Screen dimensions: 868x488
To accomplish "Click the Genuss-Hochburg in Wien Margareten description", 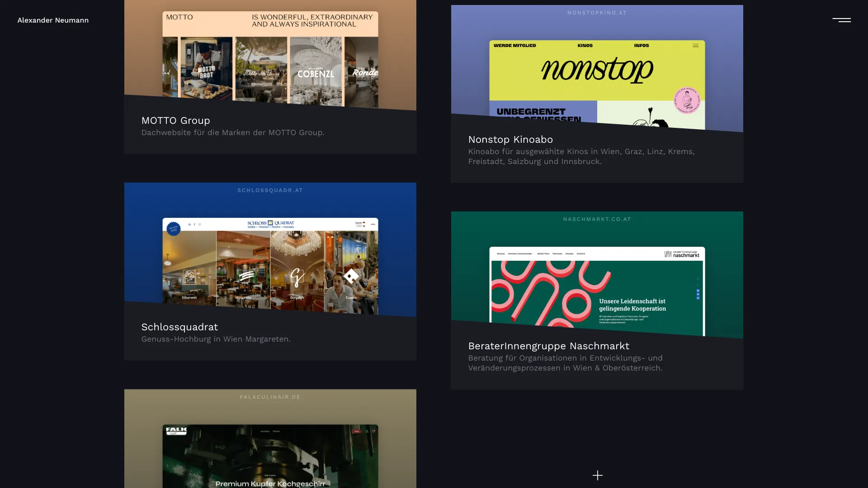I will coord(216,339).
